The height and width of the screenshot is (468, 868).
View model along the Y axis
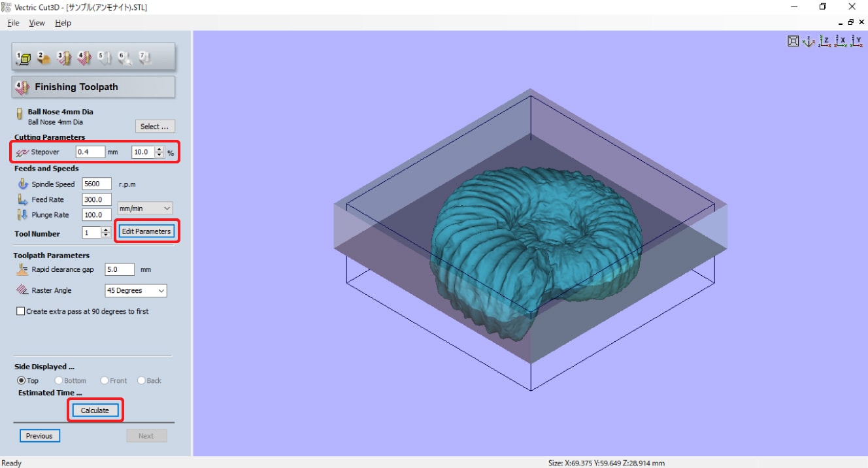(856, 41)
